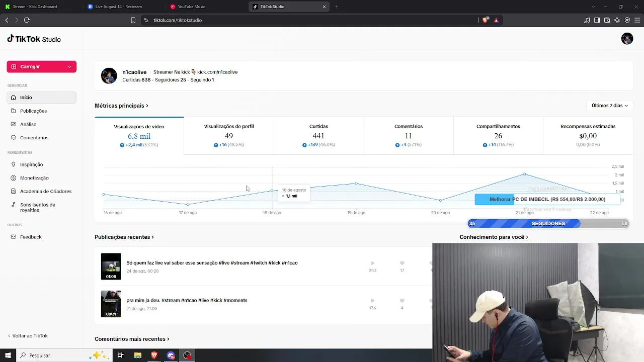Click the heart icon for the 00:31 video
This screenshot has height=362, width=644.
(x=402, y=301)
